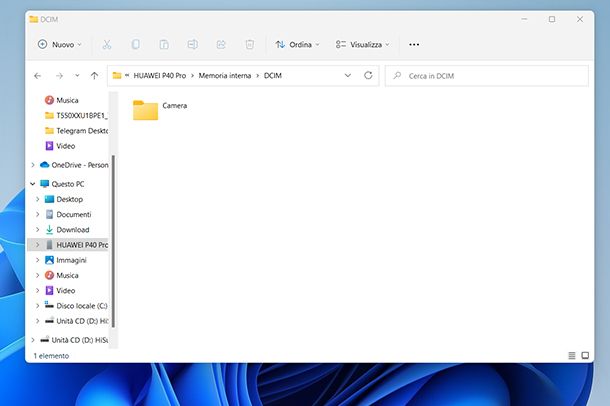The image size is (610, 406).
Task: Open the Visualizza view dropdown
Action: point(362,45)
